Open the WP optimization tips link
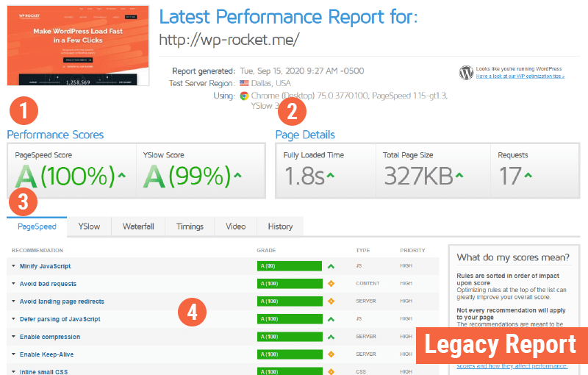 520,76
